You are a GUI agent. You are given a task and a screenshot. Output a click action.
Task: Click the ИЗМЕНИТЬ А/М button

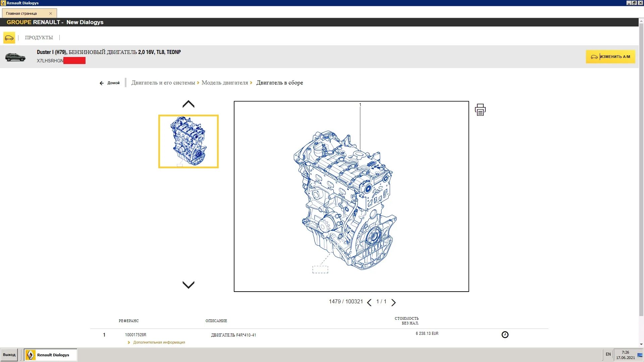pyautogui.click(x=610, y=57)
